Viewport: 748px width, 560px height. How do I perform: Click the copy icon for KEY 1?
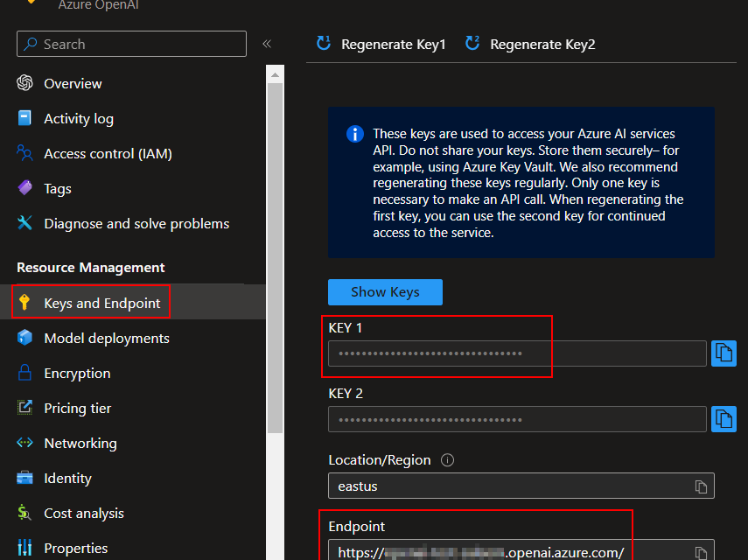coord(724,353)
